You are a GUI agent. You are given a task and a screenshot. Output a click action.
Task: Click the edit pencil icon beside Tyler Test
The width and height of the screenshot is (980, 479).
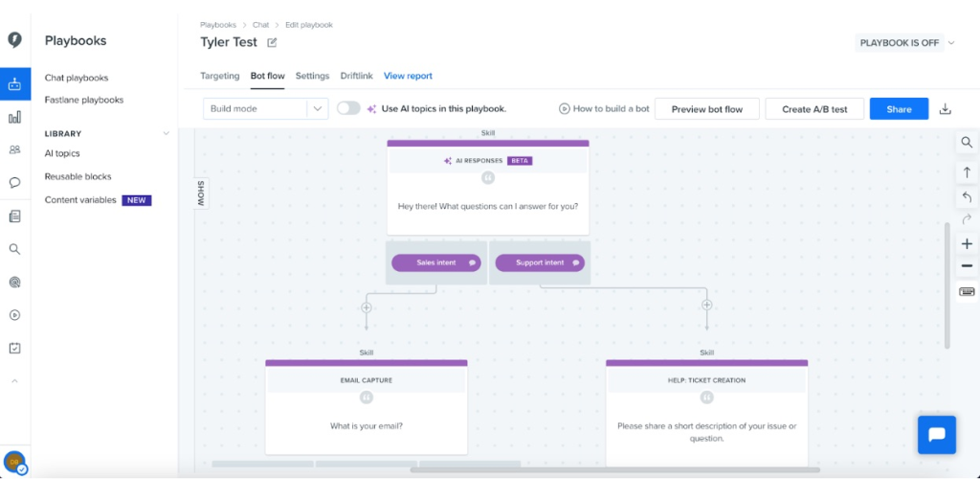[273, 42]
